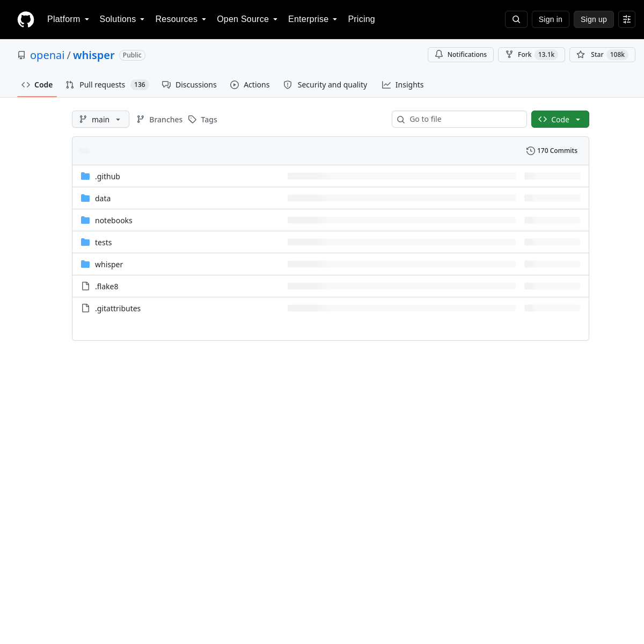644x644 pixels.
Task: Open the Pricing link
Action: (x=361, y=19)
